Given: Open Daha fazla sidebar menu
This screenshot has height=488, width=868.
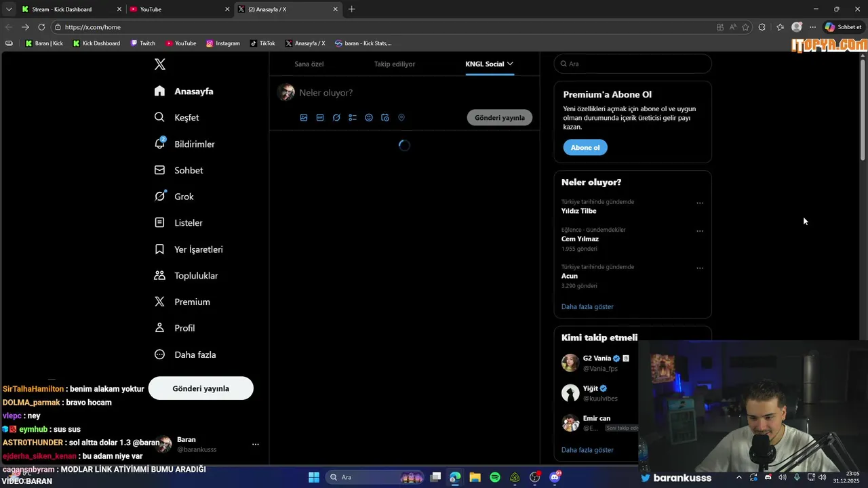Looking at the screenshot, I should (185, 354).
